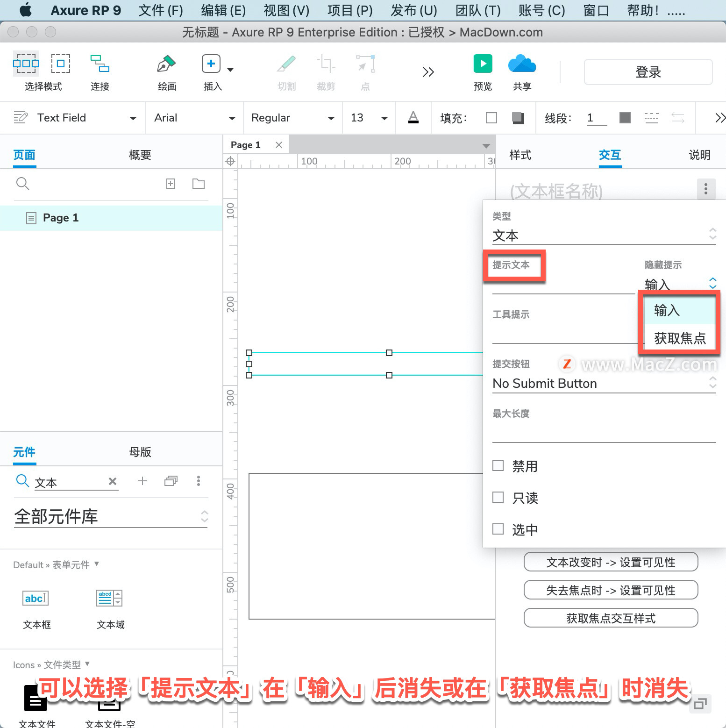Switch to the 交互 interactions tab
This screenshot has width=726, height=728.
tap(610, 155)
